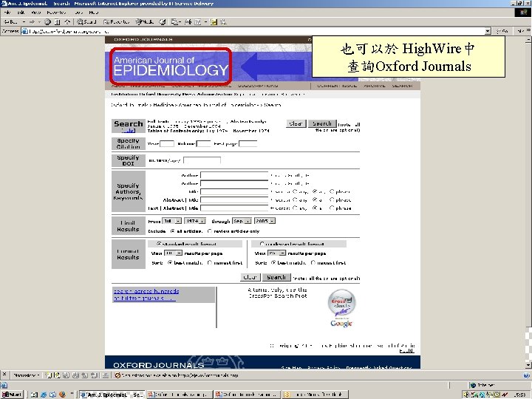
Task: Click the bottom Clear button
Action: coord(250,277)
